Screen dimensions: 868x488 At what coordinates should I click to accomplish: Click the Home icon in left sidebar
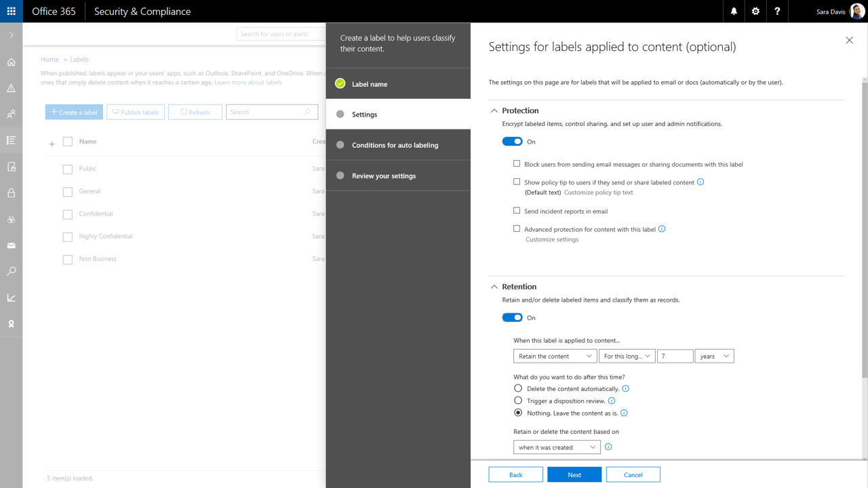[x=11, y=62]
